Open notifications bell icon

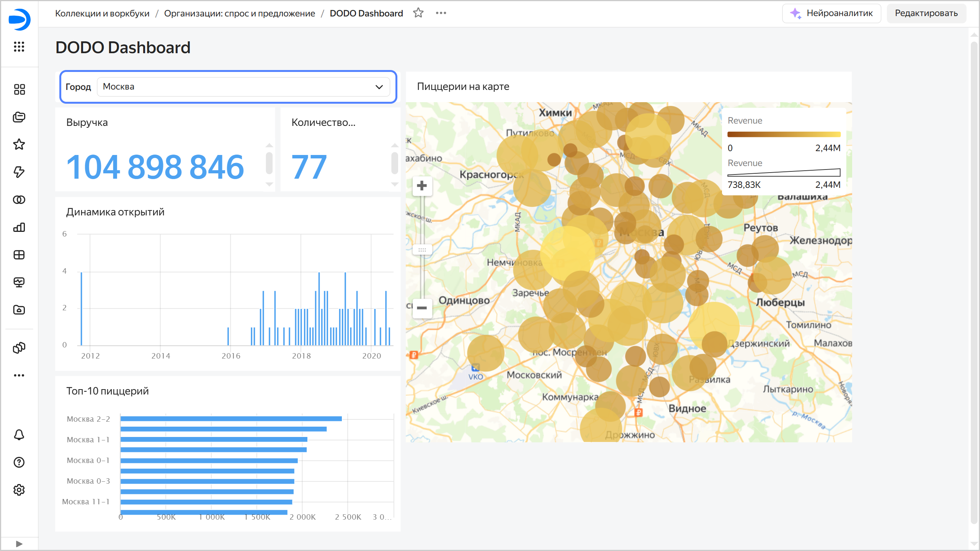[x=19, y=435]
